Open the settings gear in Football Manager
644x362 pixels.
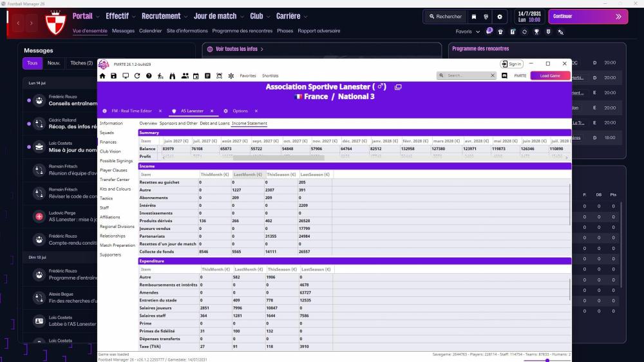click(499, 17)
